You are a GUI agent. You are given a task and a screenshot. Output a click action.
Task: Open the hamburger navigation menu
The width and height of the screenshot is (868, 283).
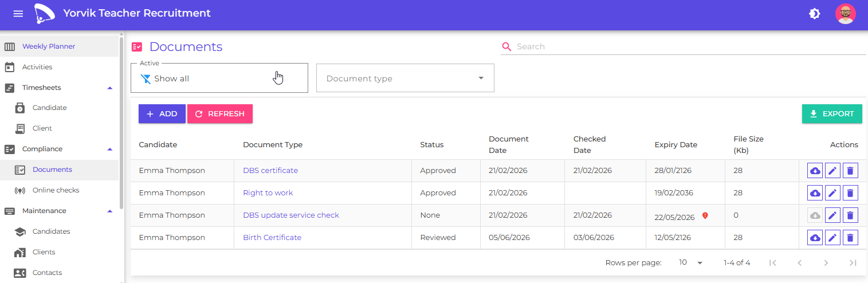click(18, 13)
